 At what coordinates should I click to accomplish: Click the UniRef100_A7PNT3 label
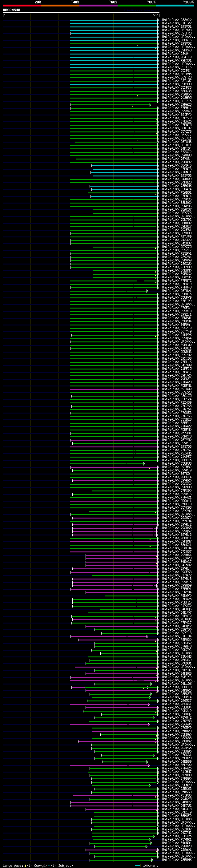(177, 169)
